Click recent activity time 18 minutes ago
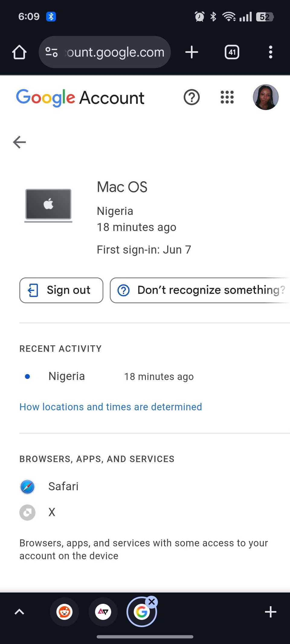 click(159, 376)
